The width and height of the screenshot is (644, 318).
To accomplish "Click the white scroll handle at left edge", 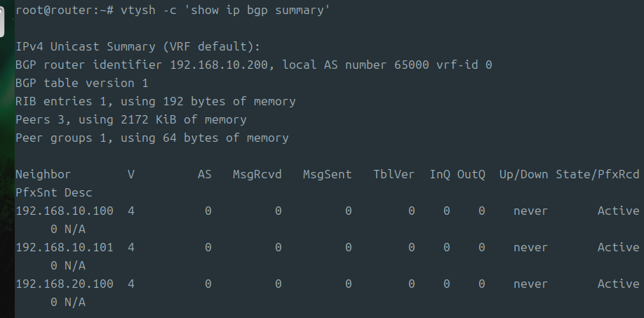I will [1, 21].
